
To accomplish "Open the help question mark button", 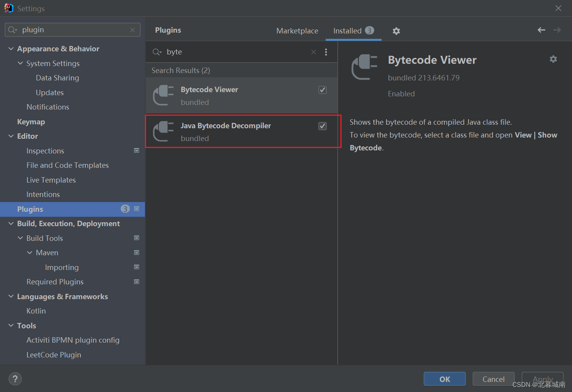I will coord(15,379).
